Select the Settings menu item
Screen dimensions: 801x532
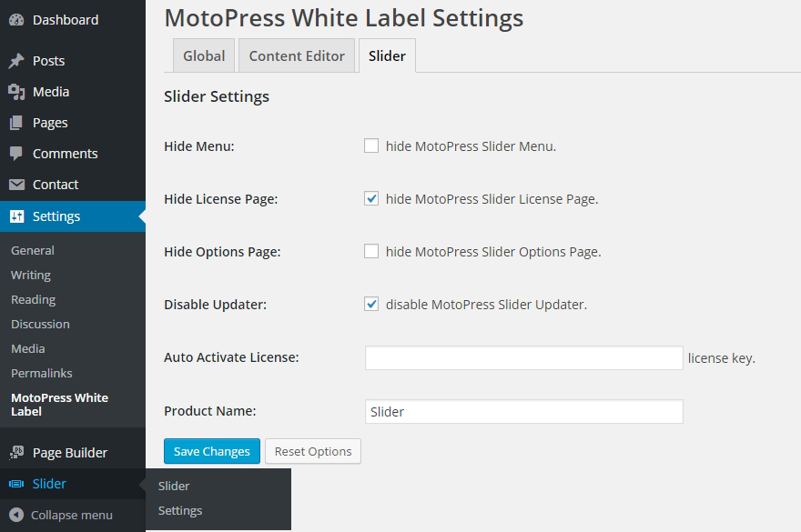[x=73, y=216]
